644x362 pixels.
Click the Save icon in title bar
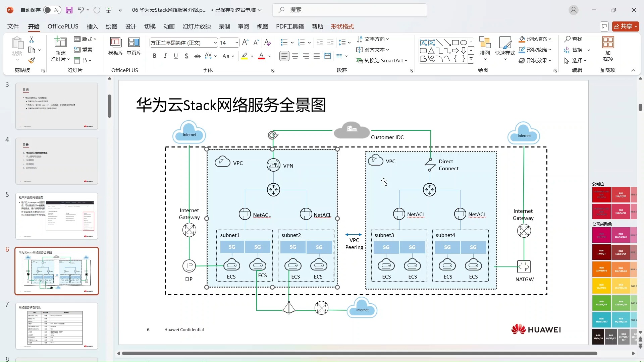pos(69,10)
